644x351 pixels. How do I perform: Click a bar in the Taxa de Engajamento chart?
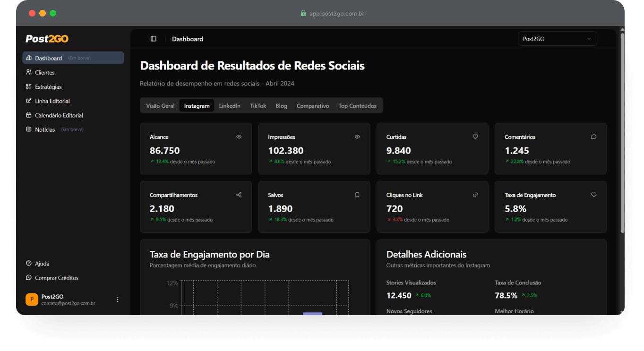coord(312,313)
